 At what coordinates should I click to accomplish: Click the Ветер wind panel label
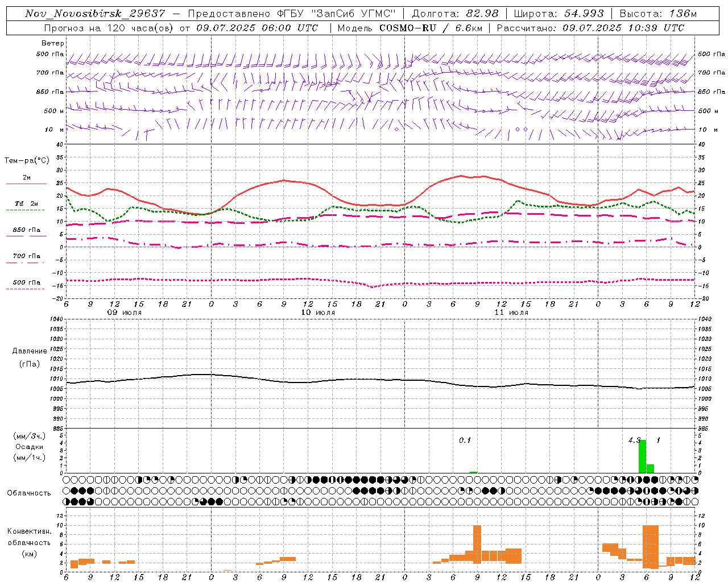click(x=53, y=43)
